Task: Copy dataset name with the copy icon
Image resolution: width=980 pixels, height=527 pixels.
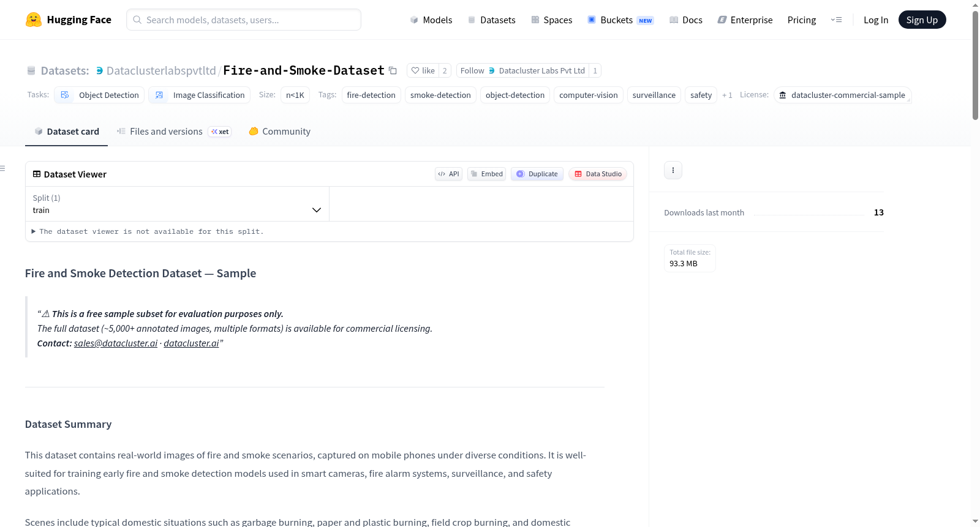Action: coord(393,70)
